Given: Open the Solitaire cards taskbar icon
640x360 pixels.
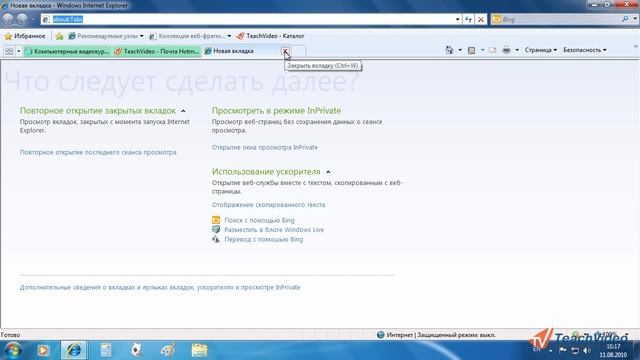Looking at the screenshot, I should pyautogui.click(x=137, y=350).
